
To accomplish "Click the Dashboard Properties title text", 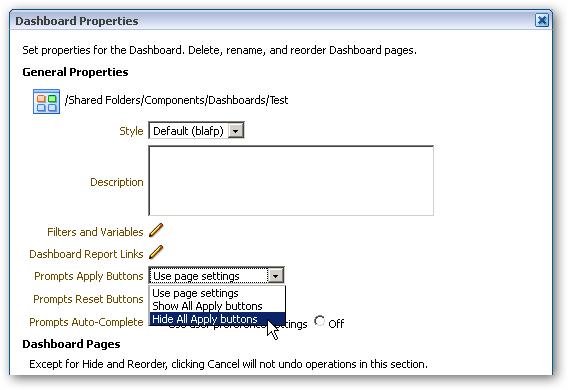I will coord(77,21).
